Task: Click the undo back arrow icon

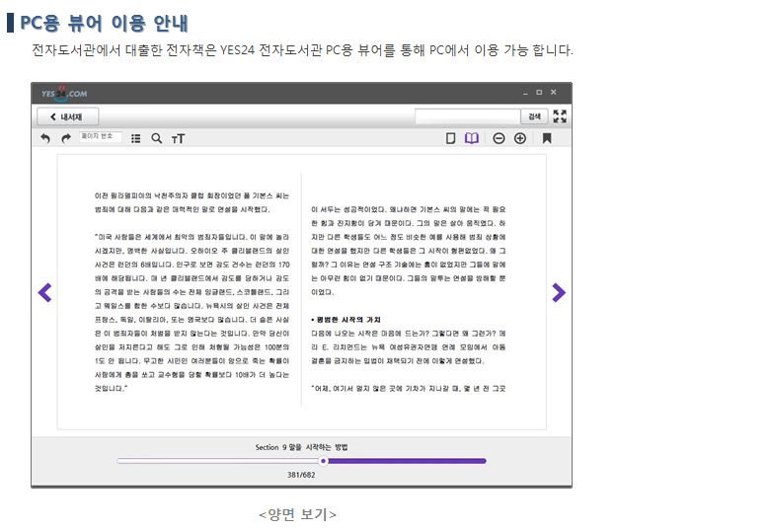Action: point(45,139)
